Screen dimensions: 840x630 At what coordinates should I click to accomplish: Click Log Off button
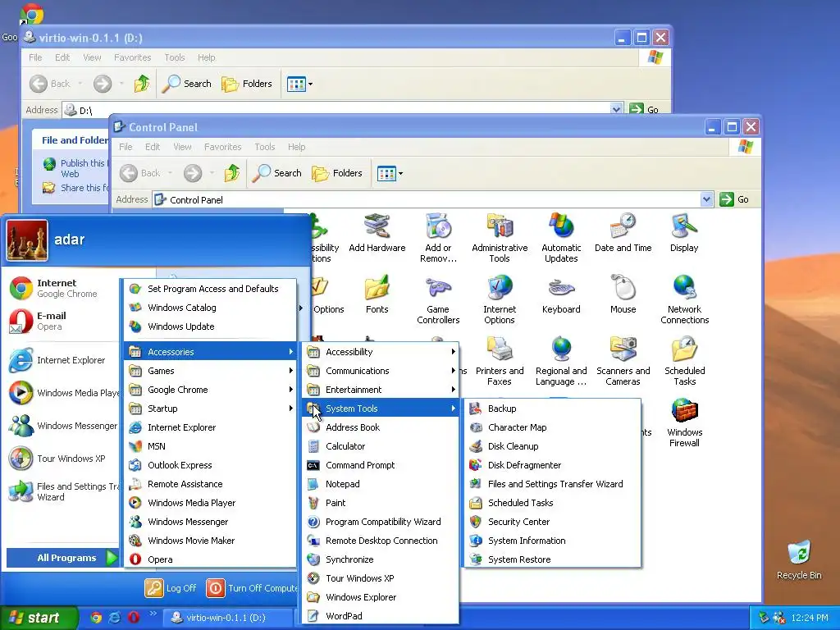pyautogui.click(x=171, y=587)
